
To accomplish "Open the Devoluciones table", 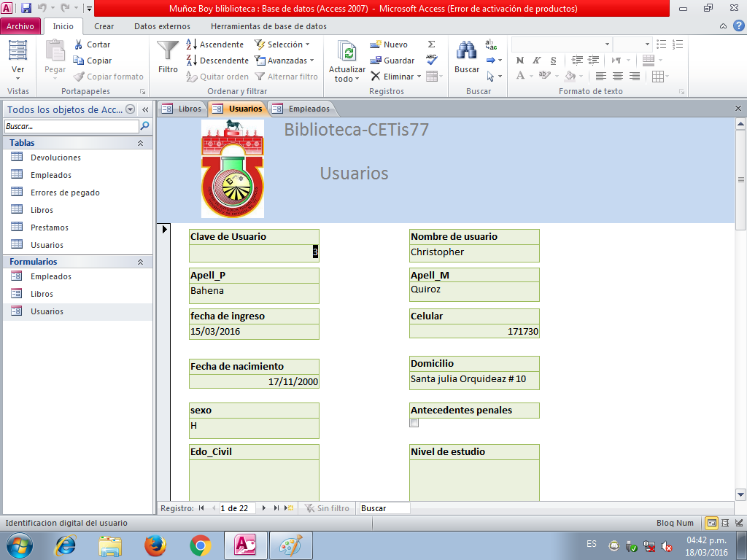I will (55, 157).
